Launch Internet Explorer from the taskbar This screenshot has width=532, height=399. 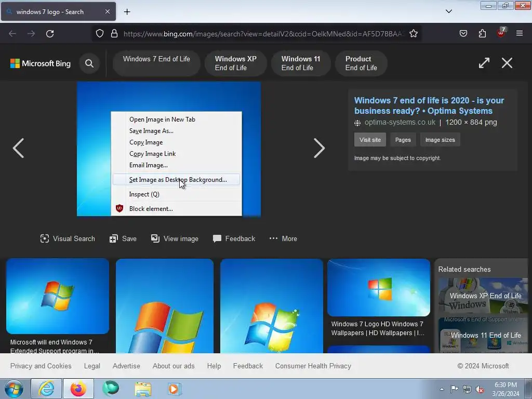click(46, 389)
